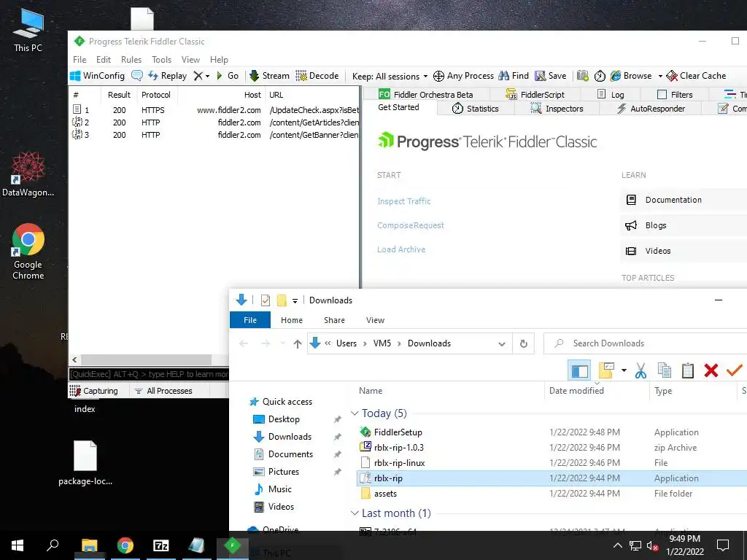Screen dimensions: 747x560
Task: Open Fiddler Edit menu
Action: coord(104,60)
